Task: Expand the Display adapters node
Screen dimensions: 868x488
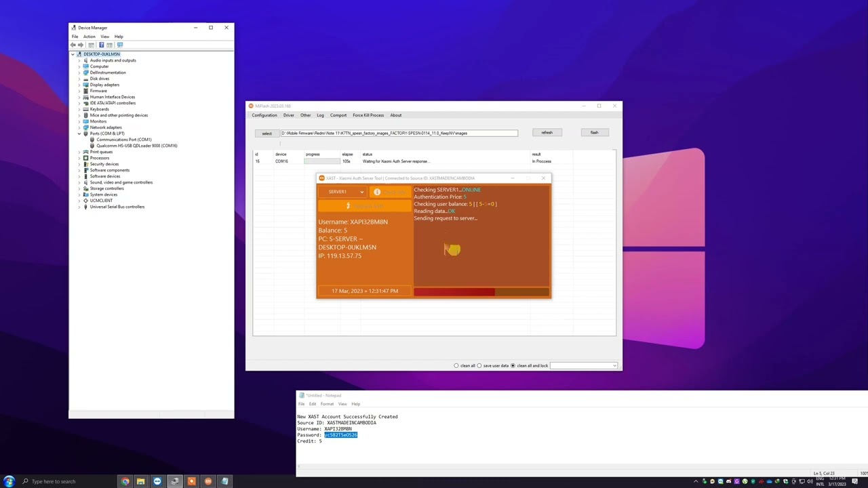Action: [x=79, y=85]
